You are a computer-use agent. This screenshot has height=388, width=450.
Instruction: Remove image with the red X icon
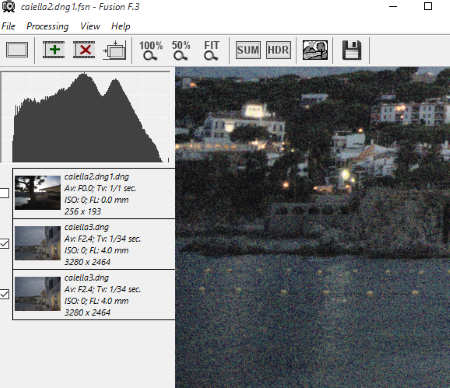[84, 50]
